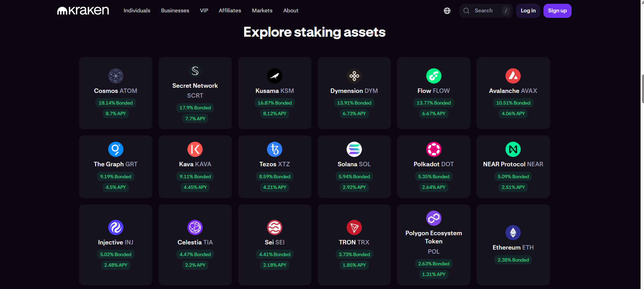This screenshot has height=289, width=644.
Task: Open the Markets nav item
Action: [262, 11]
